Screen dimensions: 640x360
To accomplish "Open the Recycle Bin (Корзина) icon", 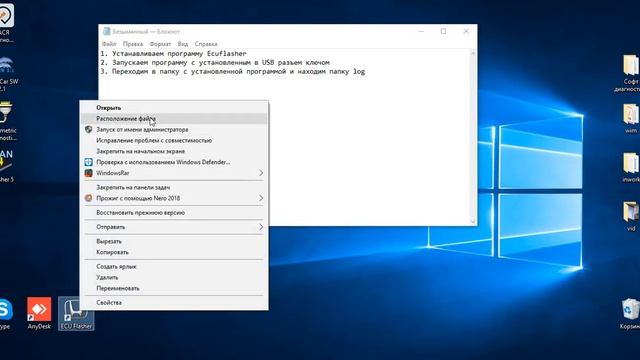I will click(631, 313).
